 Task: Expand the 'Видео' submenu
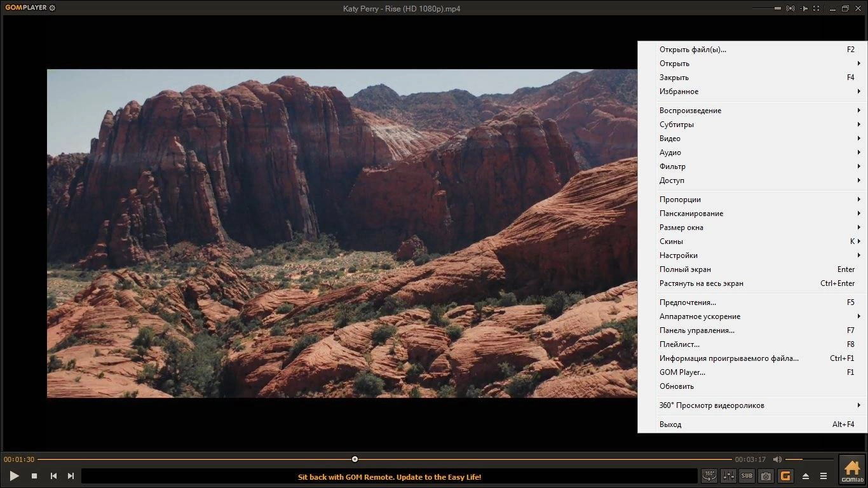coord(753,138)
